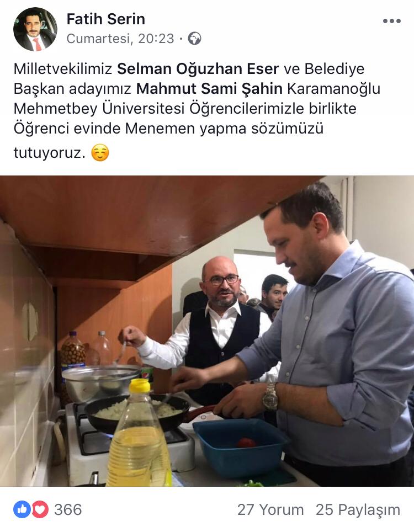This screenshot has height=532, width=414.
Task: Open Fatih Serin's profile picture
Action: [x=35, y=29]
